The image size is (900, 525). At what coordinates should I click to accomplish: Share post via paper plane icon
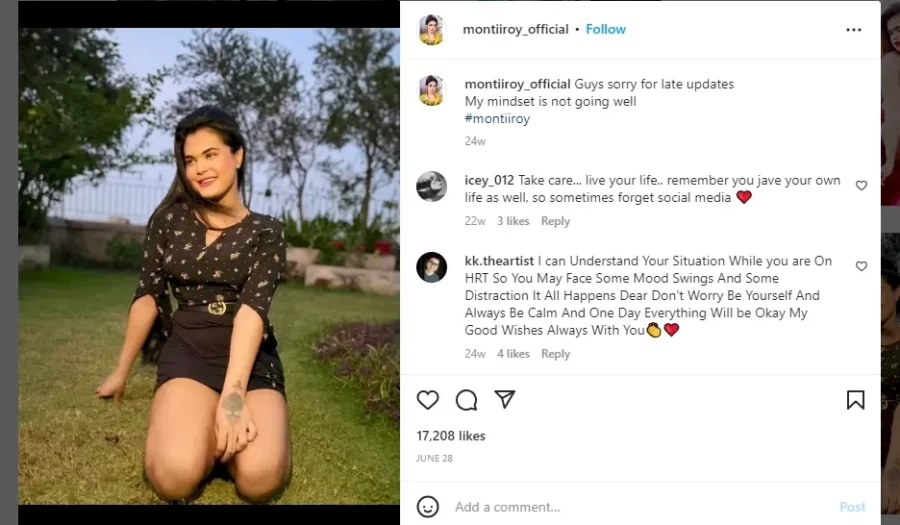505,400
